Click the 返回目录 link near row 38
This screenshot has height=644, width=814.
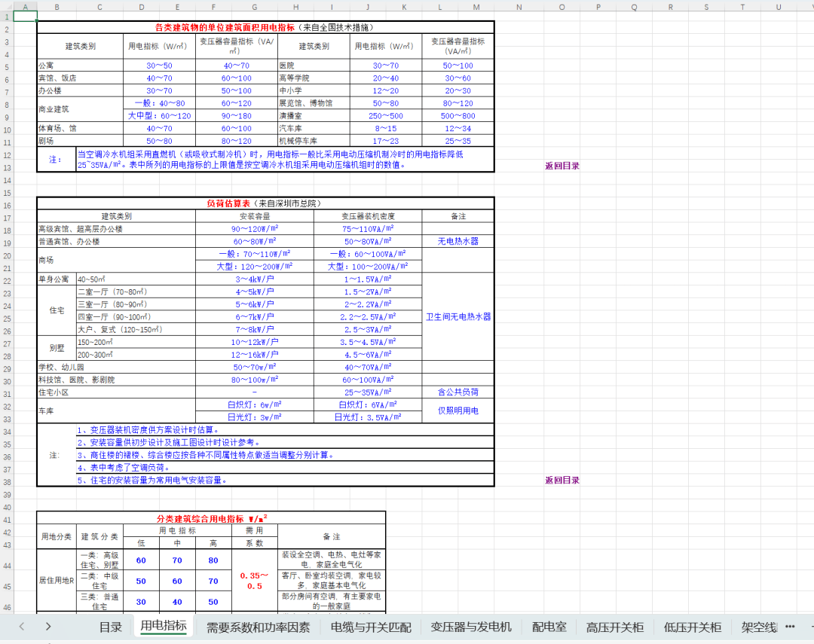(x=562, y=480)
